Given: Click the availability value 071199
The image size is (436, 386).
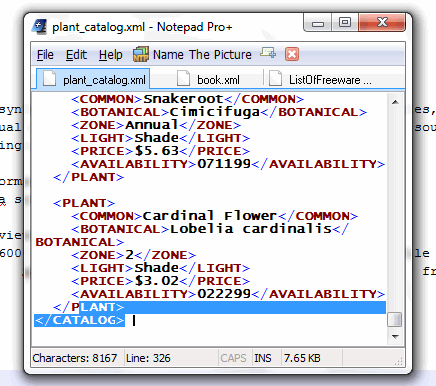Looking at the screenshot, I should pos(224,164).
